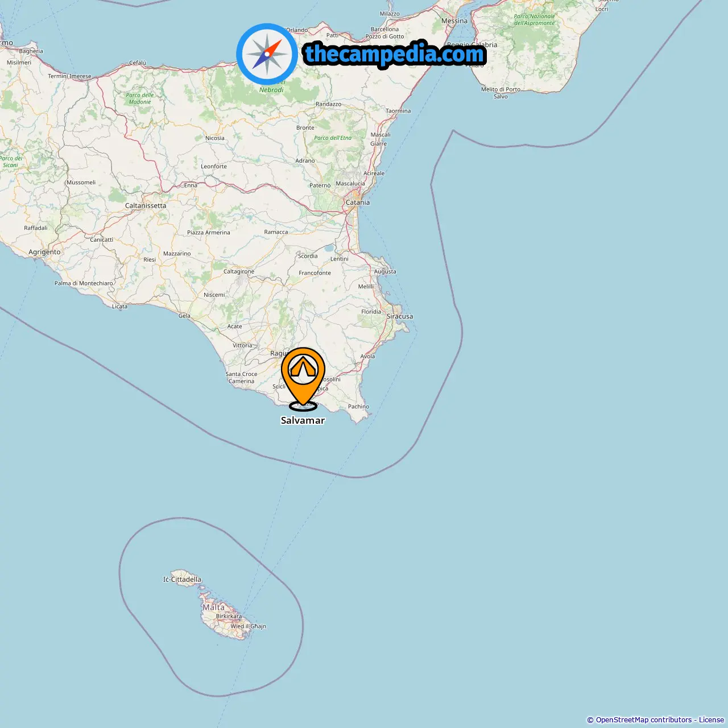Viewport: 728px width, 728px height.
Task: Click the Gela town label
Action: (184, 316)
